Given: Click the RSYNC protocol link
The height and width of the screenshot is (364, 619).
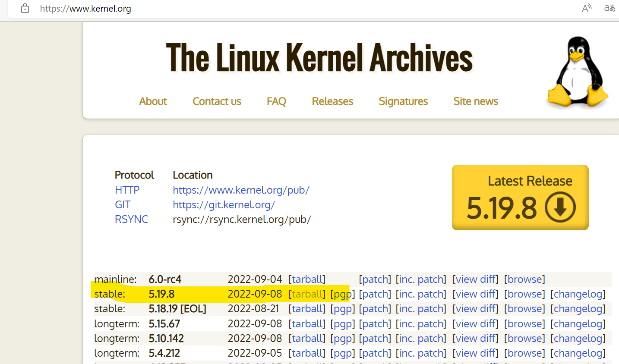Looking at the screenshot, I should pyautogui.click(x=131, y=220).
